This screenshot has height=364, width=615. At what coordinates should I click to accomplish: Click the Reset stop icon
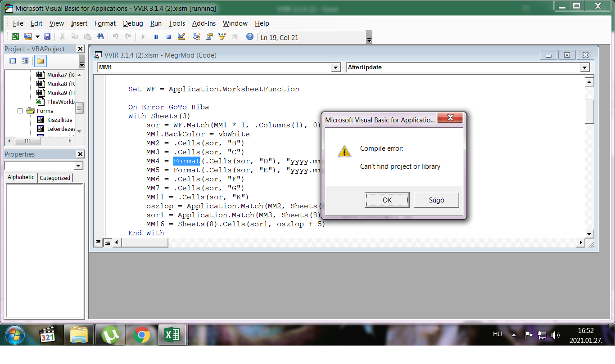tap(168, 37)
